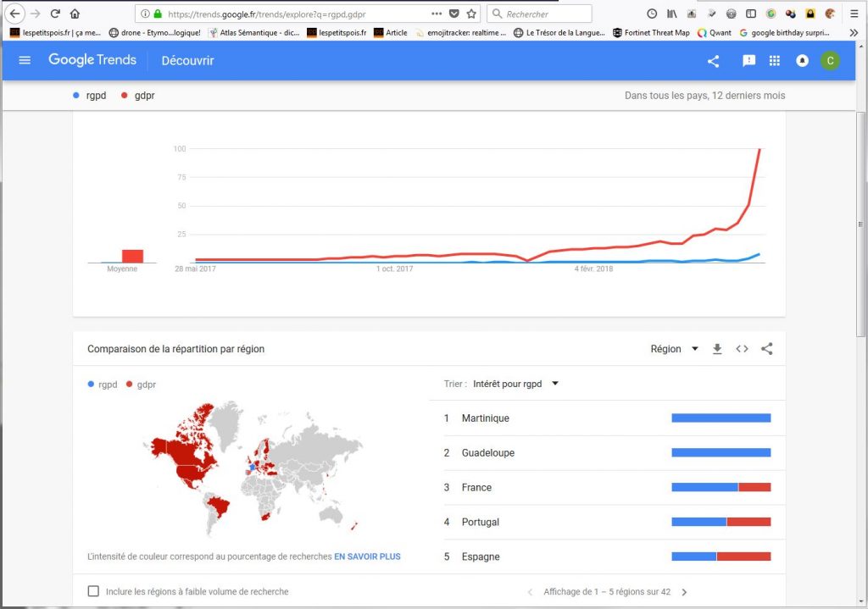This screenshot has width=868, height=609.
Task: Select the Portugal region row
Action: [607, 522]
